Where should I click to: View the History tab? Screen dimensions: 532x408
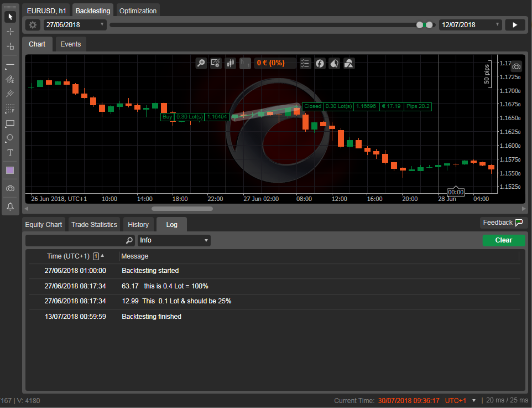click(x=138, y=225)
